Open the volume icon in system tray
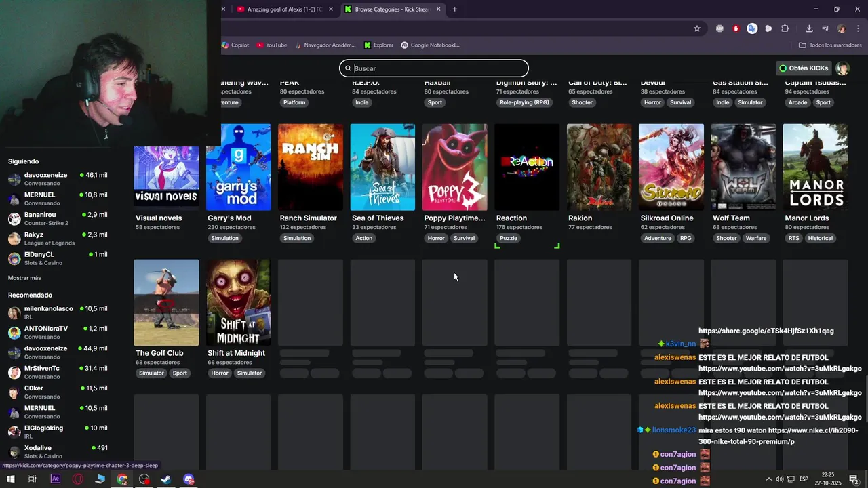Image resolution: width=868 pixels, height=488 pixels. 779,479
